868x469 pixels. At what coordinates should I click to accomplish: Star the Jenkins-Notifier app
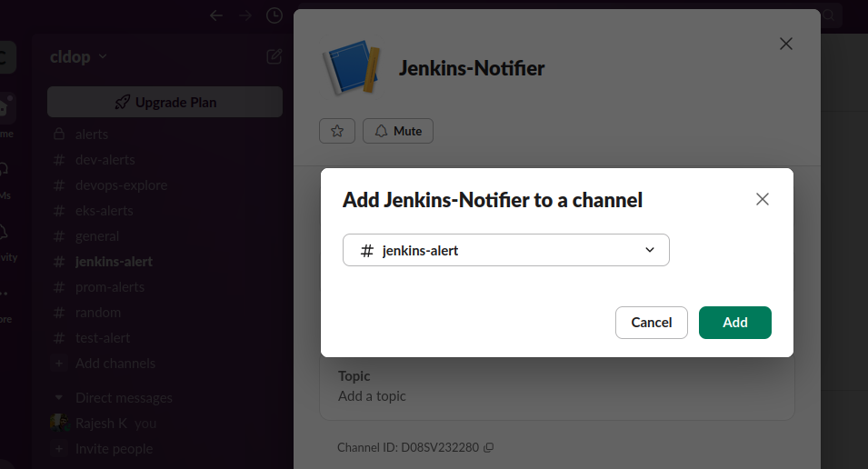[336, 131]
